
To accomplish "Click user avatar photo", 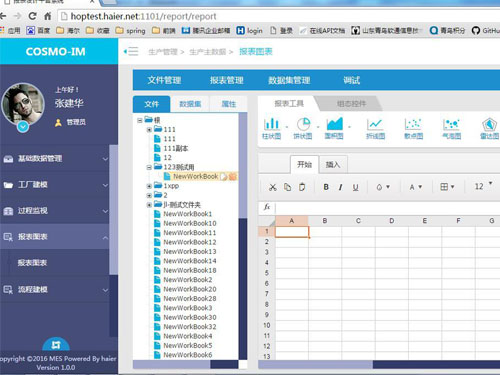I will point(23,104).
